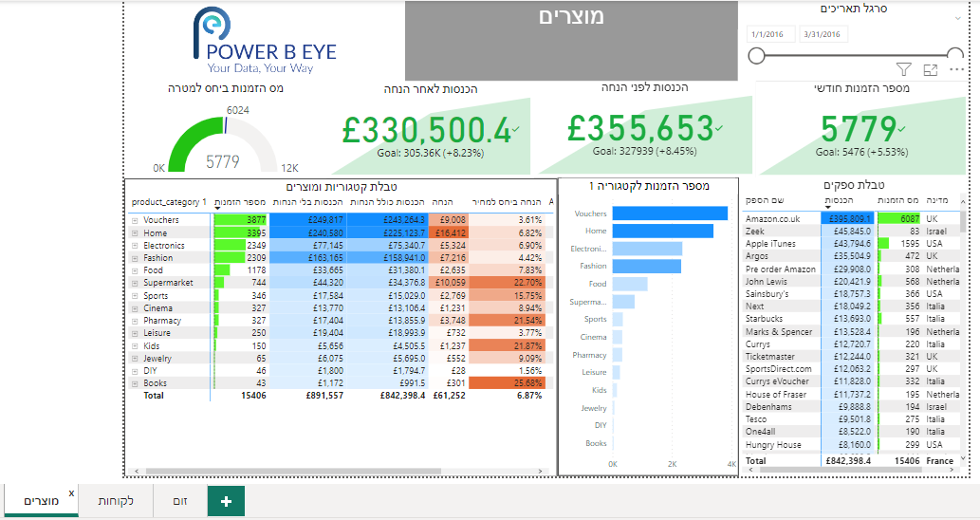The width and height of the screenshot is (980, 520).
Task: Expand the Vouchers category row
Action: coord(135,221)
